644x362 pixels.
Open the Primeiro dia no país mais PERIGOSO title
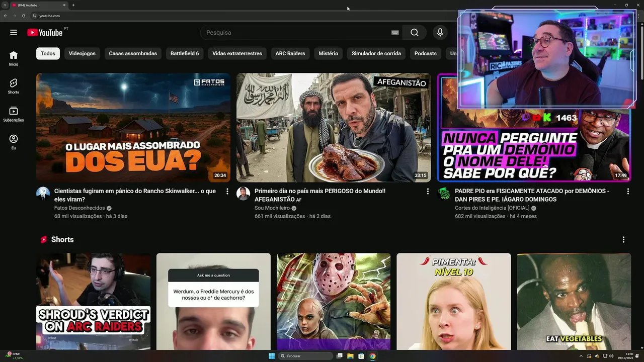320,195
